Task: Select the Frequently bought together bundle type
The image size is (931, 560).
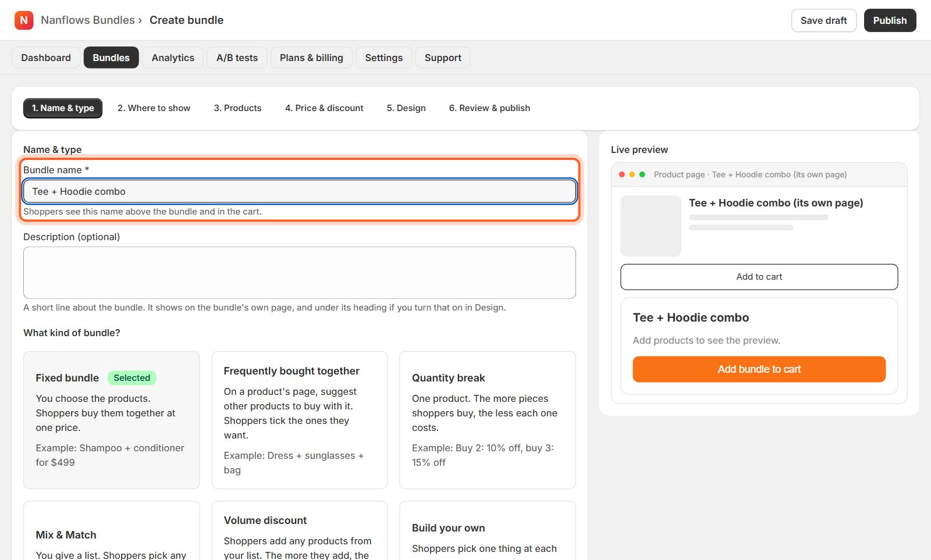Action: [x=300, y=420]
